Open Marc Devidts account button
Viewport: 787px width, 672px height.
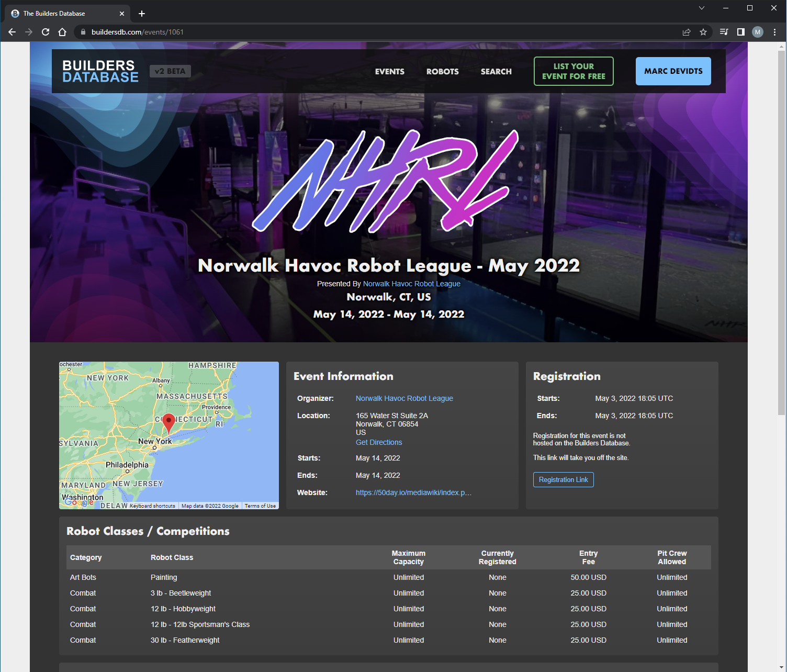(673, 71)
